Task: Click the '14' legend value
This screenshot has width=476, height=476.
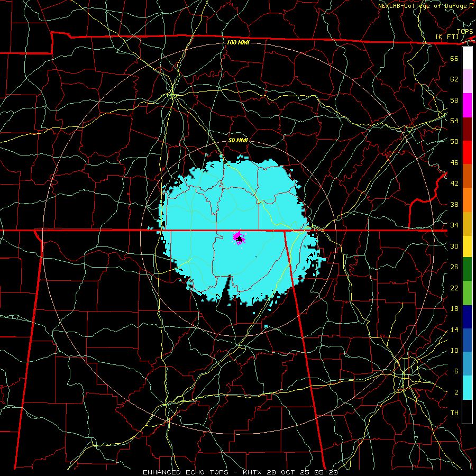Action: pos(454,329)
